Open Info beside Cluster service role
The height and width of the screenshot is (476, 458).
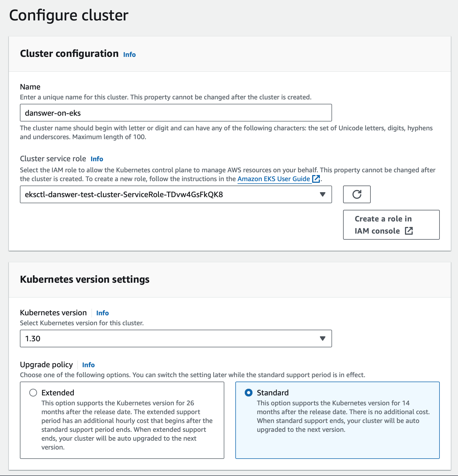97,159
